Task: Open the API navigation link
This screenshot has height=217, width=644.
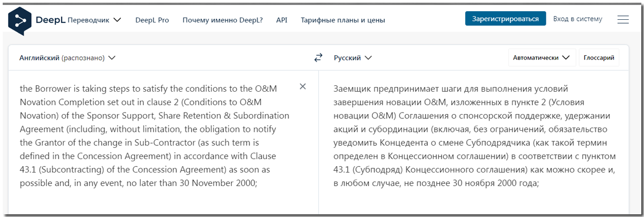Action: coord(282,20)
